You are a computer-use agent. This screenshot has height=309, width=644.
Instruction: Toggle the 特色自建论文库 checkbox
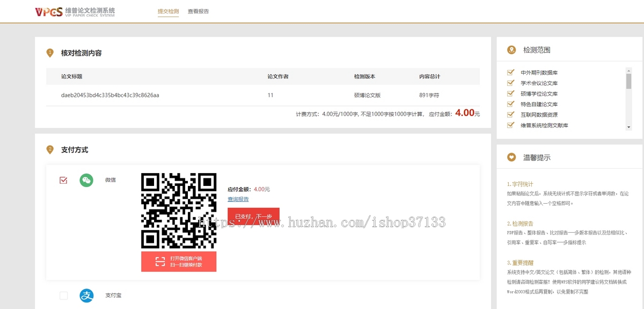[x=510, y=104]
